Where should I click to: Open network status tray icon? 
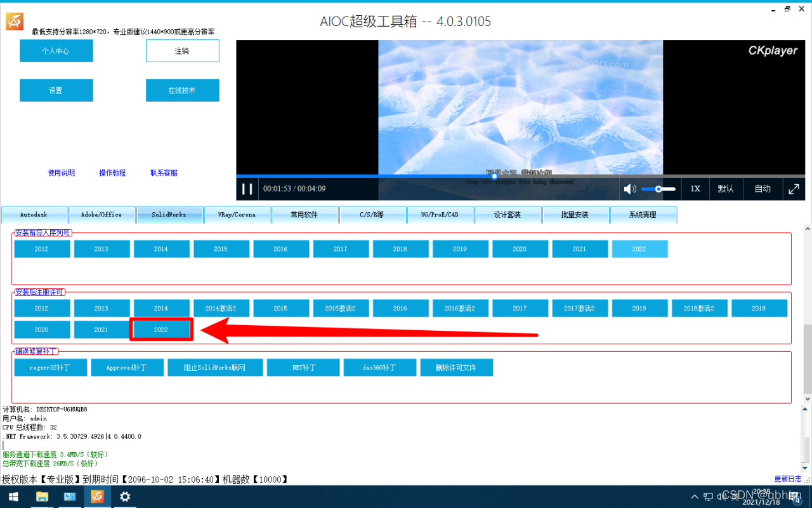[x=709, y=496]
